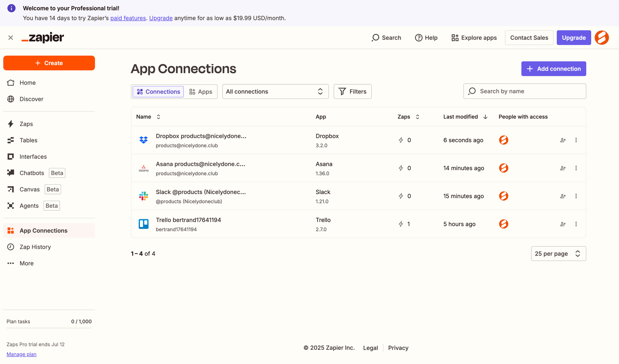Click the orange Create button
The height and width of the screenshot is (364, 619).
[49, 63]
